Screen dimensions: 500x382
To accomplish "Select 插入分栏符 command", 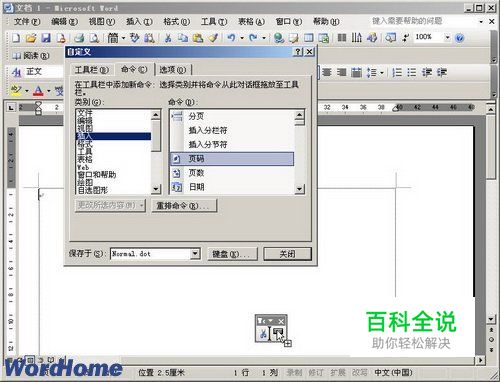I will click(232, 130).
